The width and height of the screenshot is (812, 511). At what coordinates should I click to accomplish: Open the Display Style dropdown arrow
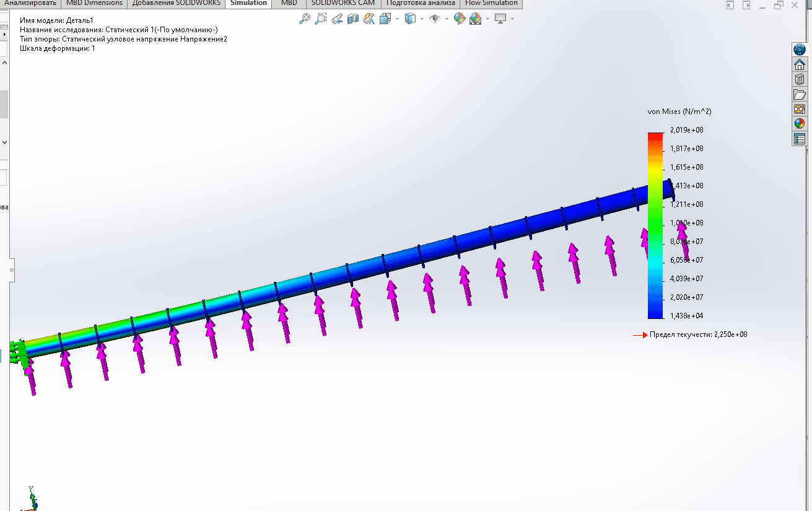tap(422, 19)
